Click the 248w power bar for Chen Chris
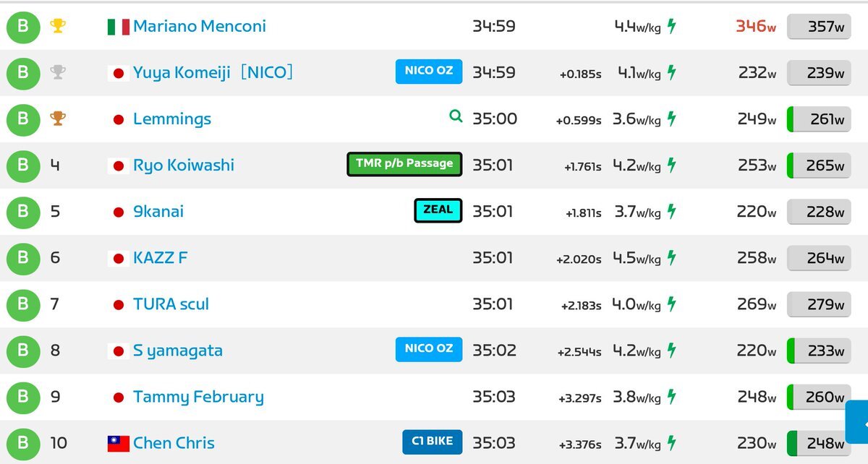This screenshot has height=464, width=868. (x=819, y=443)
